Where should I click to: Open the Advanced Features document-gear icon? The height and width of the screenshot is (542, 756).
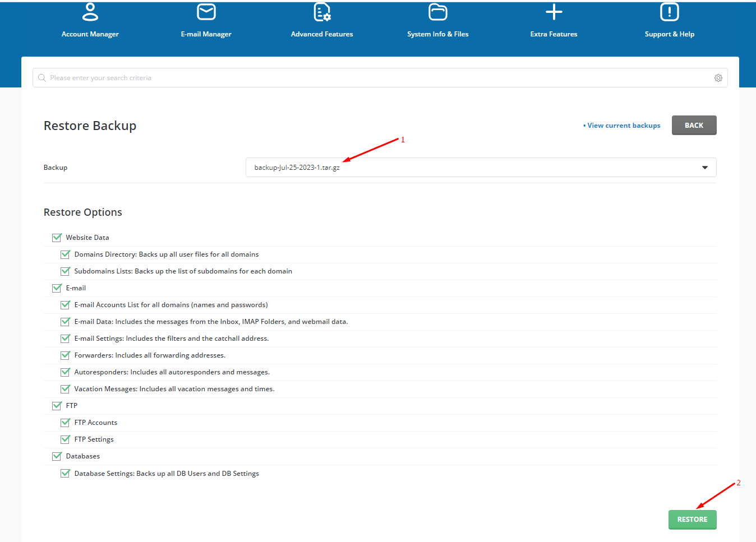point(322,12)
